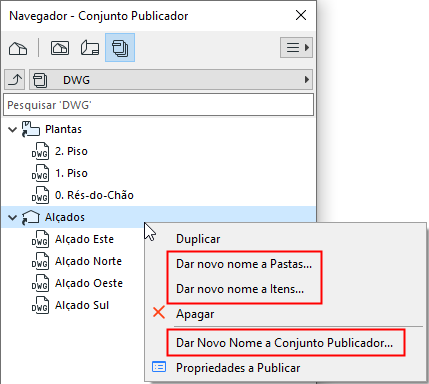The image size is (429, 384).
Task: Click the DWG icon of 1. Piso
Action: coord(40,173)
